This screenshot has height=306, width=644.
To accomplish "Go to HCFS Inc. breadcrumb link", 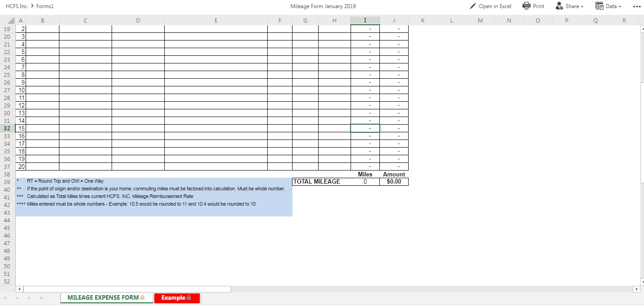I will 17,6.
